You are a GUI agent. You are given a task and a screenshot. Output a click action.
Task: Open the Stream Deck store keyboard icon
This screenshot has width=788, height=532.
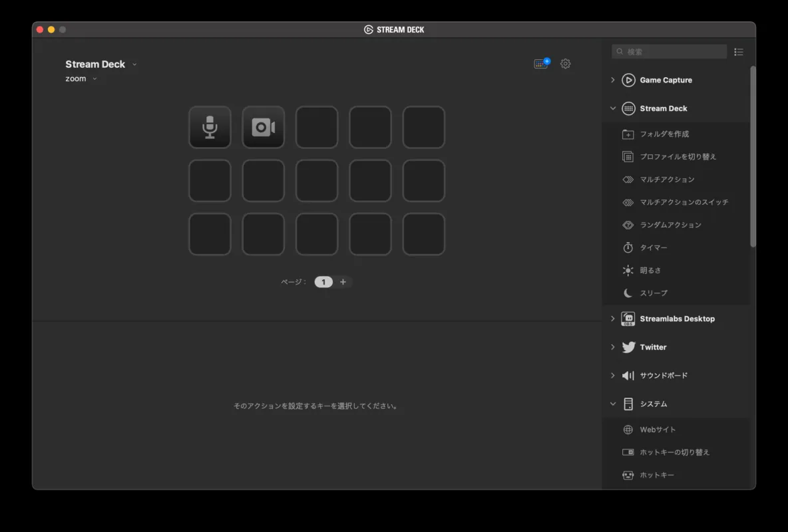pyautogui.click(x=542, y=63)
